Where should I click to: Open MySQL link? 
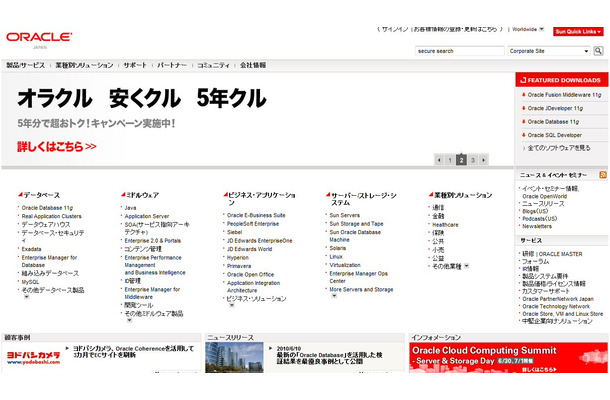[x=30, y=282]
